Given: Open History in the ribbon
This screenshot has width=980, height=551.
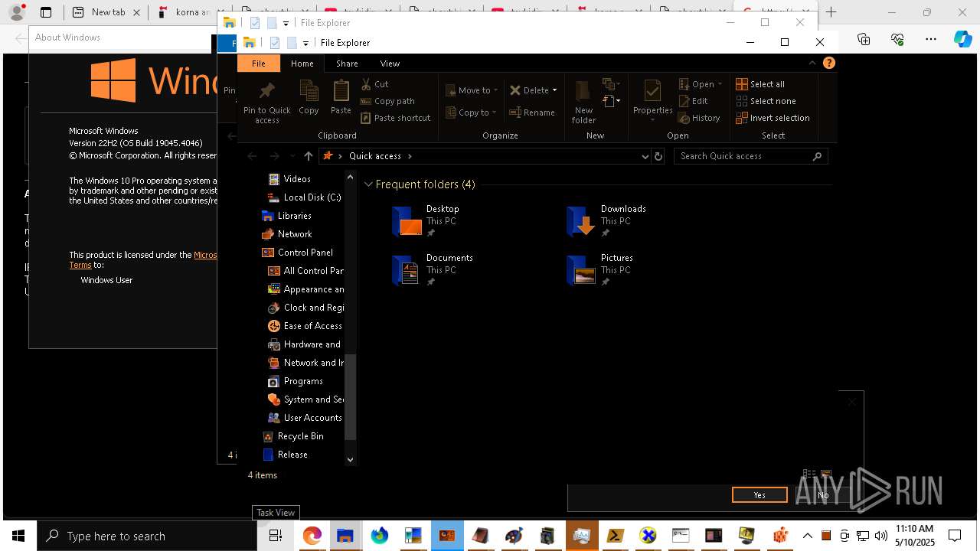Looking at the screenshot, I should point(700,118).
